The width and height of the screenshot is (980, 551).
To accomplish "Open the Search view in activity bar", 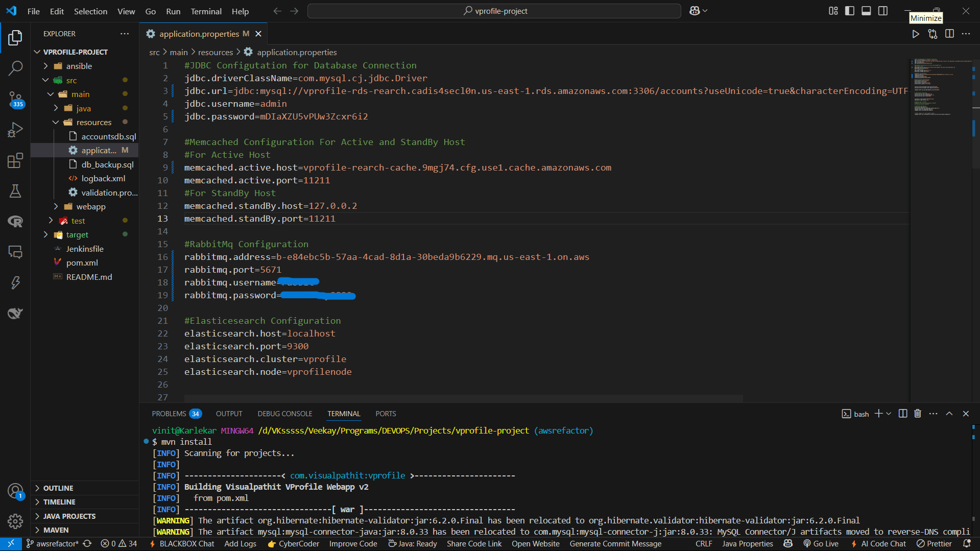I will (15, 68).
